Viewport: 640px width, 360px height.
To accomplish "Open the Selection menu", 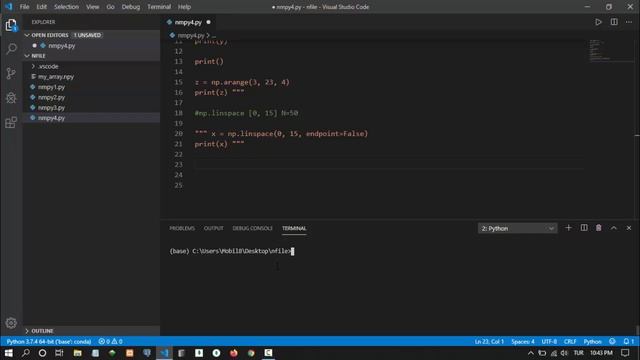I will pos(66,7).
